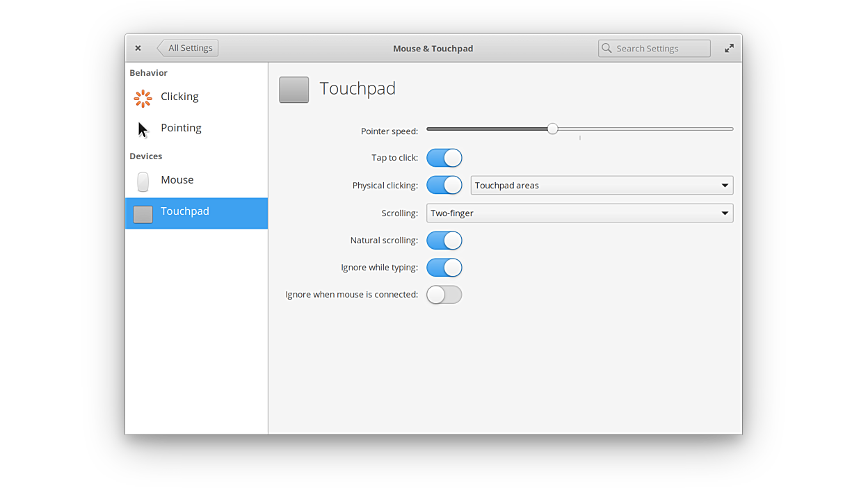Screen dimensions: 868x488
Task: Close the settings window with X icon
Action: pyautogui.click(x=138, y=48)
